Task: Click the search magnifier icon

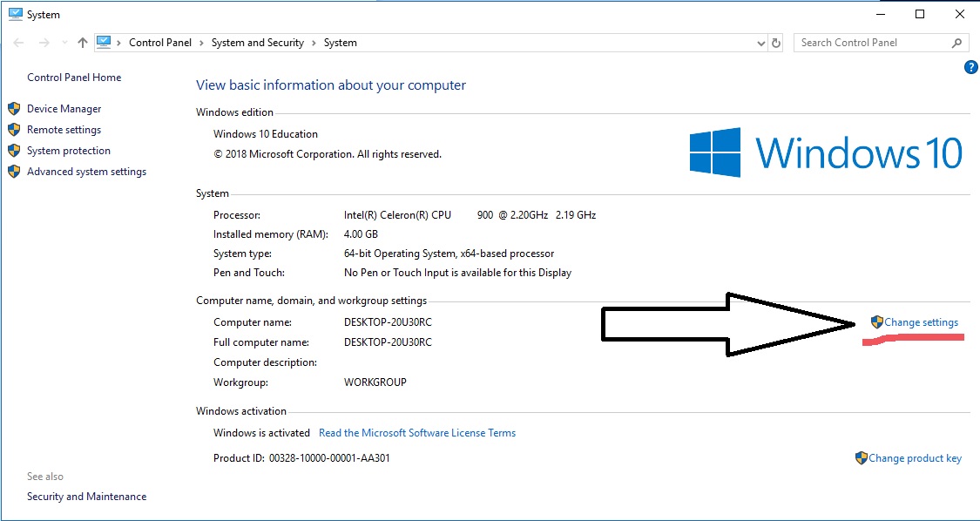Action: pyautogui.click(x=957, y=43)
